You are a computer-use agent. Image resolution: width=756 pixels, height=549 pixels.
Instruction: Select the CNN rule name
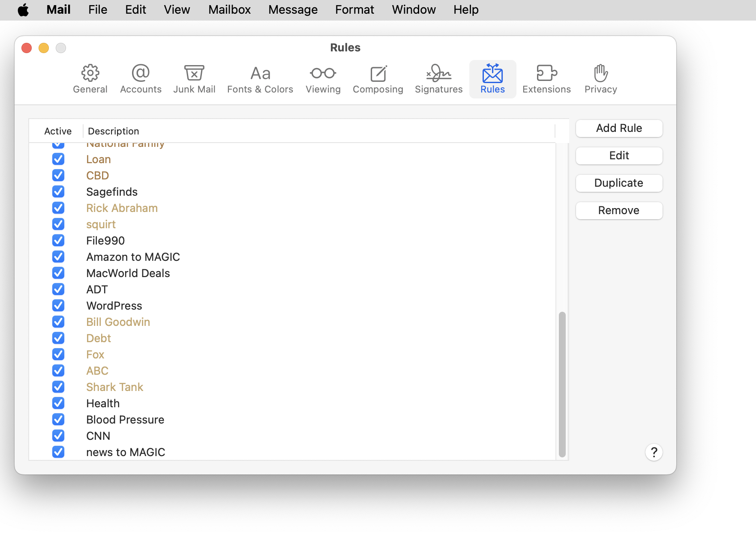pyautogui.click(x=98, y=436)
